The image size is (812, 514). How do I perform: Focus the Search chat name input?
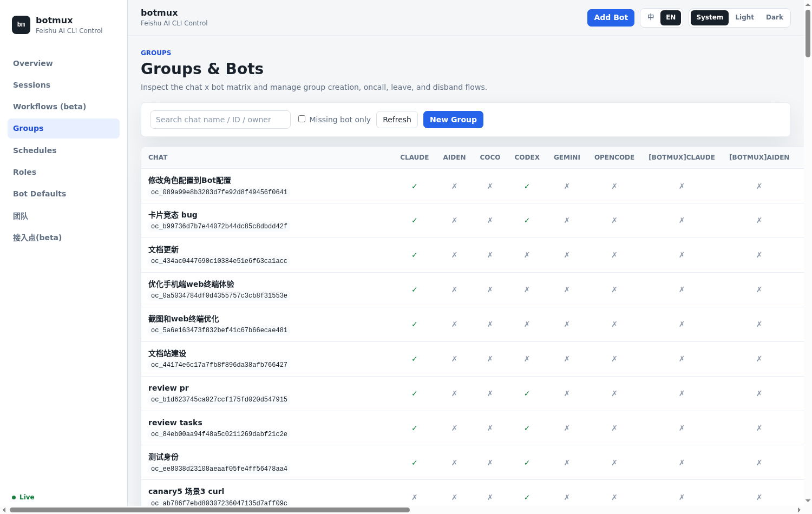(220, 120)
